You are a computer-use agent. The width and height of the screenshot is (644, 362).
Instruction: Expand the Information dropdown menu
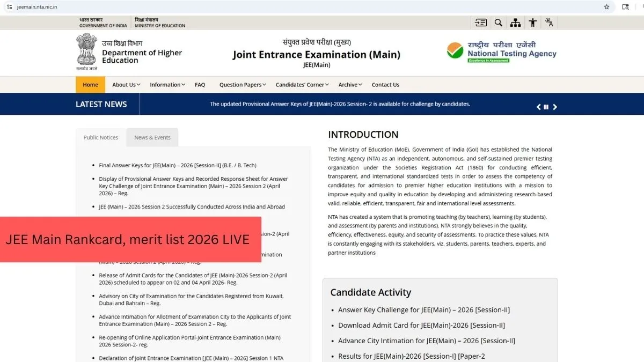(x=167, y=85)
